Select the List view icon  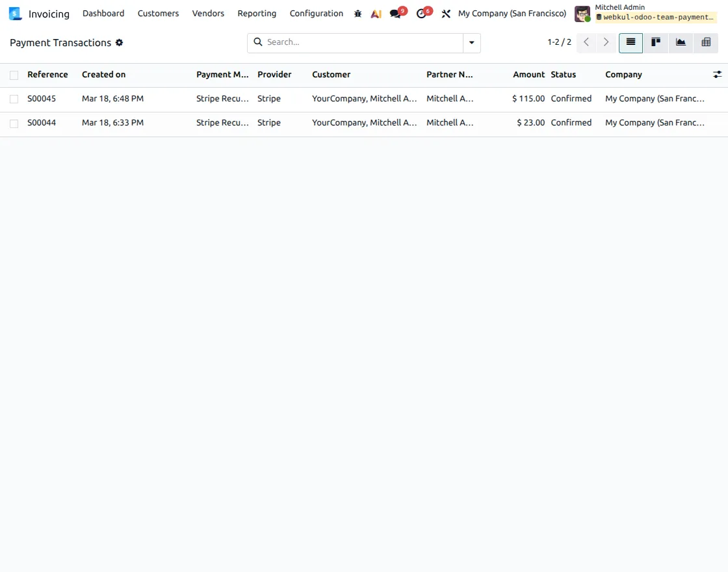[x=630, y=42]
